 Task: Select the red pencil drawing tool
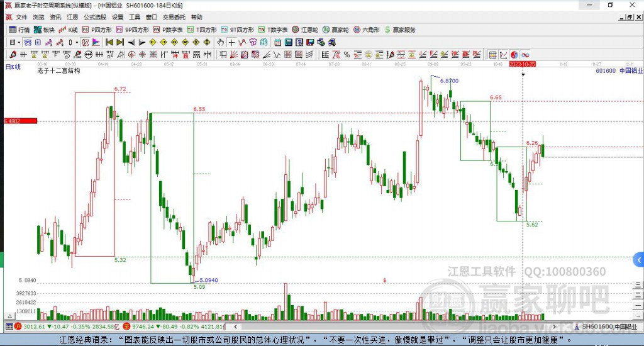coord(13,54)
